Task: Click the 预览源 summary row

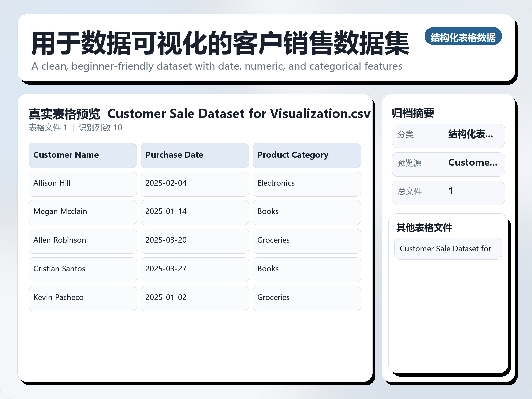Action: [448, 164]
